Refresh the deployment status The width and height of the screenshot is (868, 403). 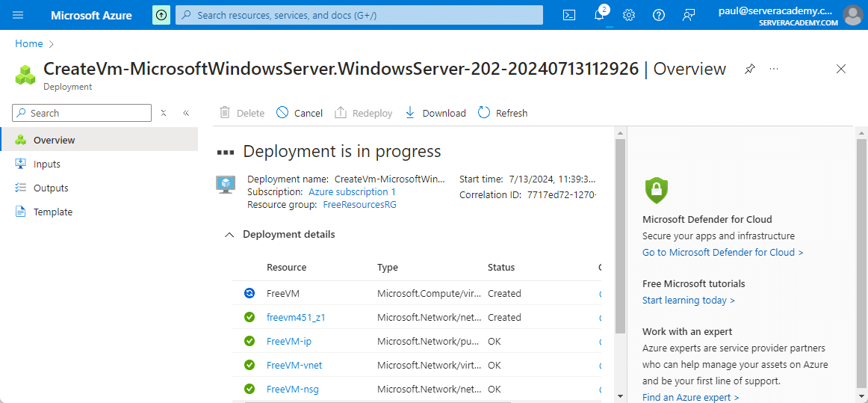click(503, 113)
